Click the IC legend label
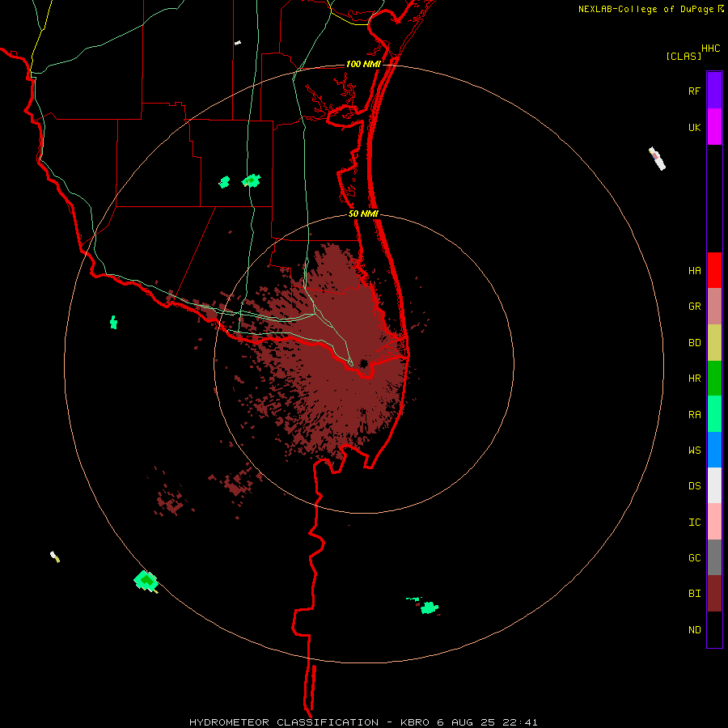This screenshot has width=728, height=728. pos(694,523)
